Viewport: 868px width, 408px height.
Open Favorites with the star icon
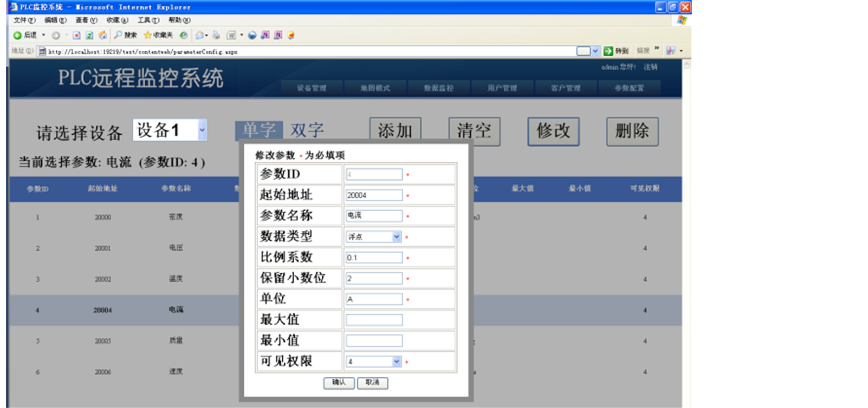click(x=148, y=35)
